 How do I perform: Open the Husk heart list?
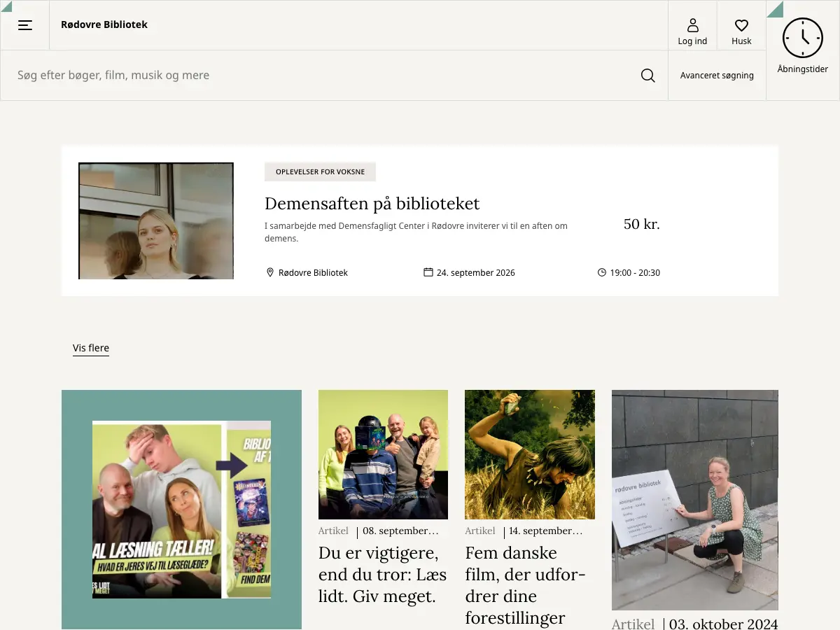pos(741,26)
